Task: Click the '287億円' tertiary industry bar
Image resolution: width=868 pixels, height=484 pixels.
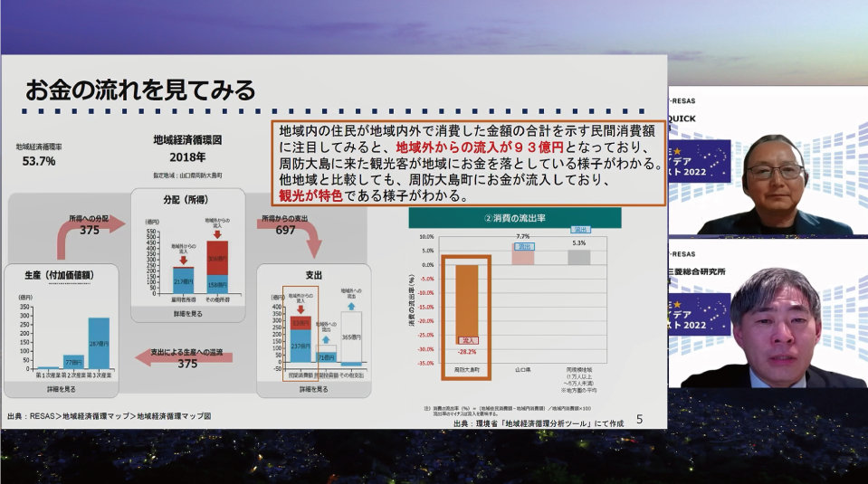Action: coord(99,343)
